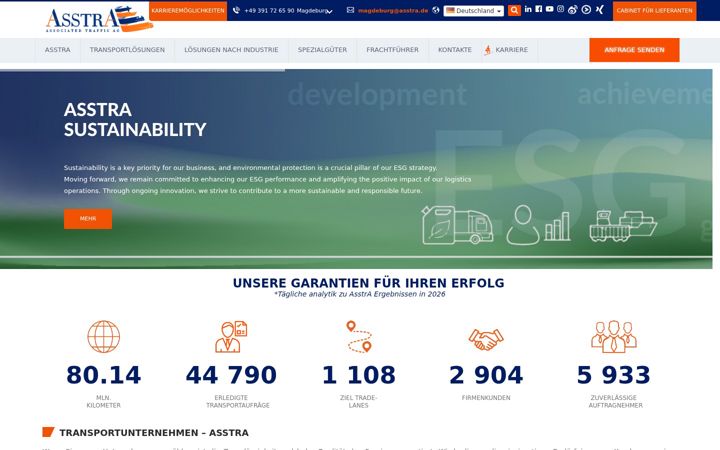Click the circular play video icon
This screenshot has width=720, height=450.
(586, 9)
